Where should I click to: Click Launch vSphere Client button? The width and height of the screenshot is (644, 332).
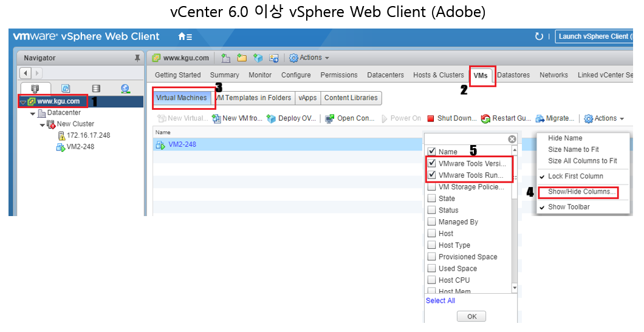594,36
